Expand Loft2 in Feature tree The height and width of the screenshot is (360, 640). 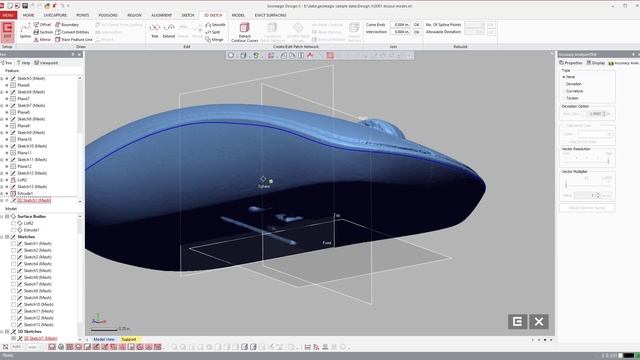coord(2,180)
